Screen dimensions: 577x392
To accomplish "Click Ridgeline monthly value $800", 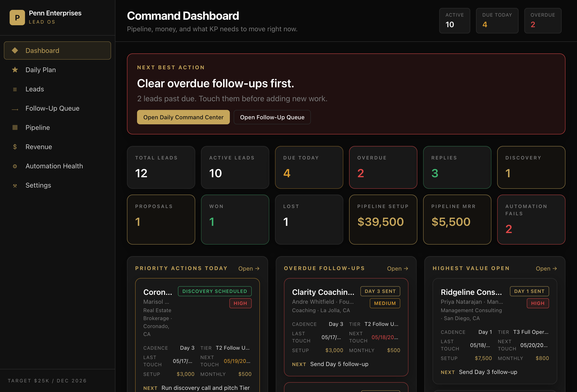I will coord(542,358).
